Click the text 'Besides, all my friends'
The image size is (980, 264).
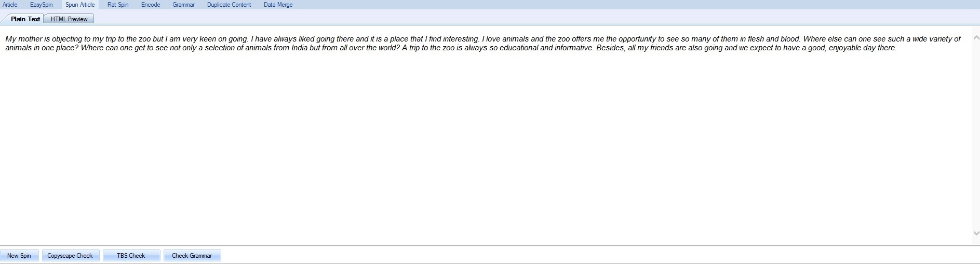point(635,48)
